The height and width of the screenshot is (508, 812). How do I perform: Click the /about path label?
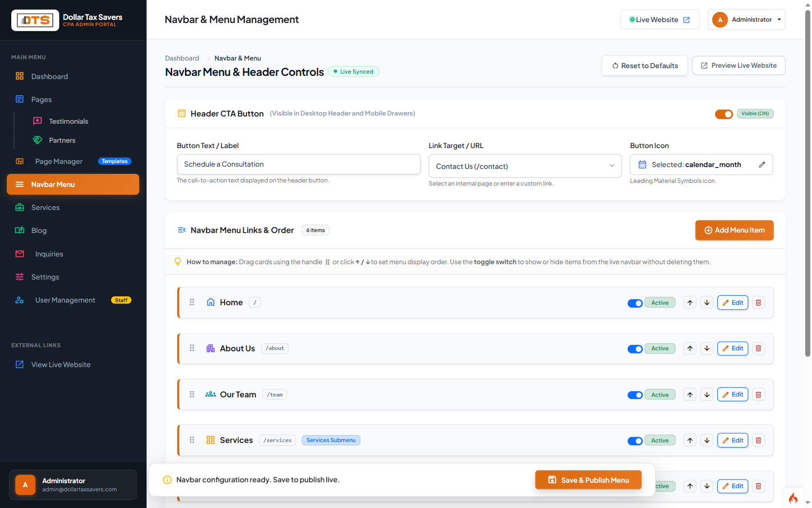tap(275, 348)
